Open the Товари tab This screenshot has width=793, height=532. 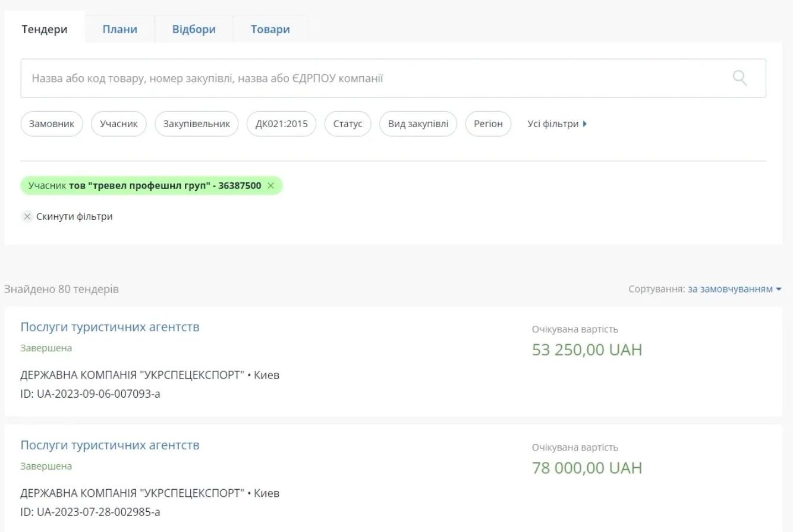(x=270, y=29)
